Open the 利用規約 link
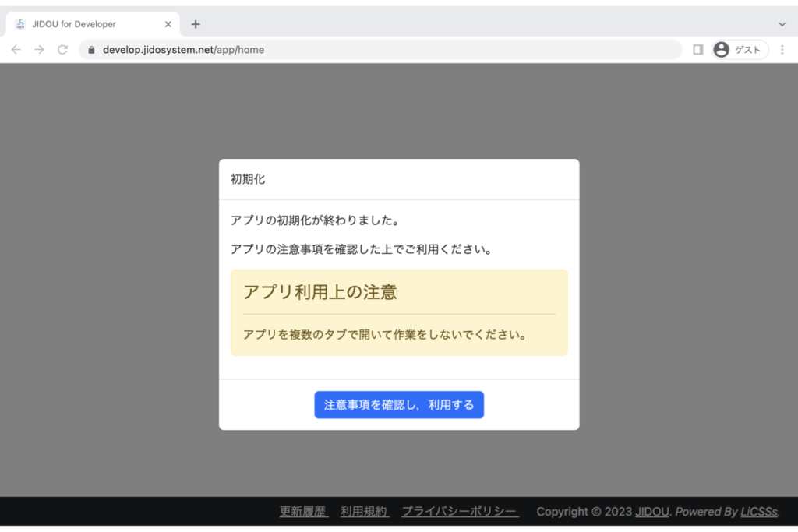This screenshot has width=798, height=532. click(365, 512)
